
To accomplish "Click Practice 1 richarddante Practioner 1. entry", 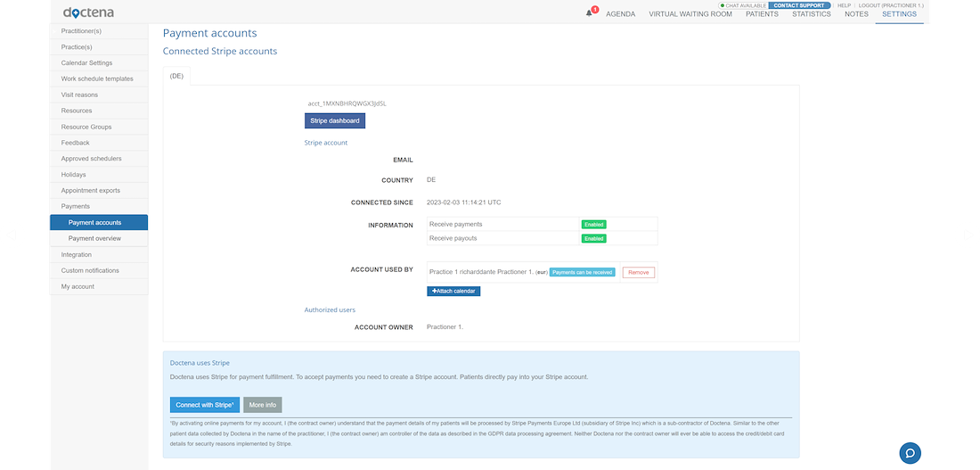I will tap(481, 272).
